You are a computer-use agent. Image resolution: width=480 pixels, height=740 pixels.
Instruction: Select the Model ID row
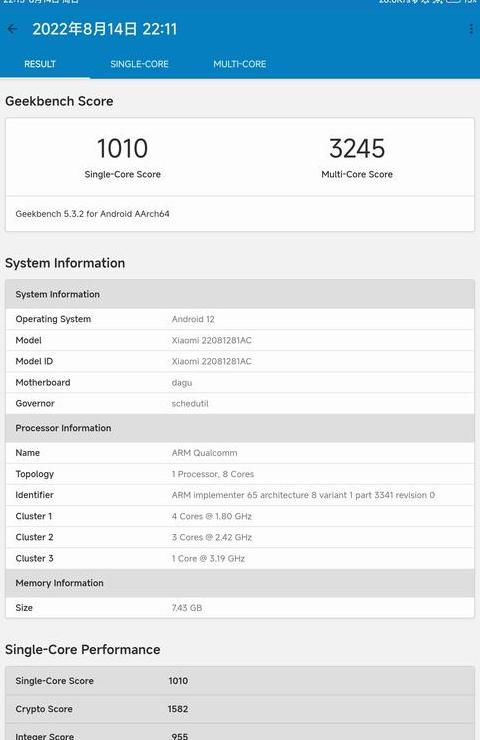[x=240, y=362]
